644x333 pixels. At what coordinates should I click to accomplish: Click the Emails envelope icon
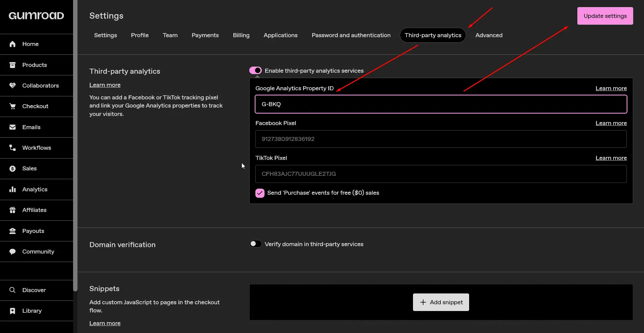pyautogui.click(x=13, y=127)
